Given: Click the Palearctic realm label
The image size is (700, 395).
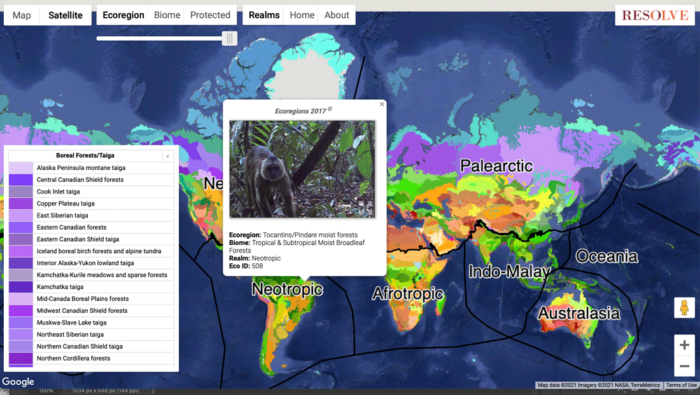Looking at the screenshot, I should pos(496,166).
